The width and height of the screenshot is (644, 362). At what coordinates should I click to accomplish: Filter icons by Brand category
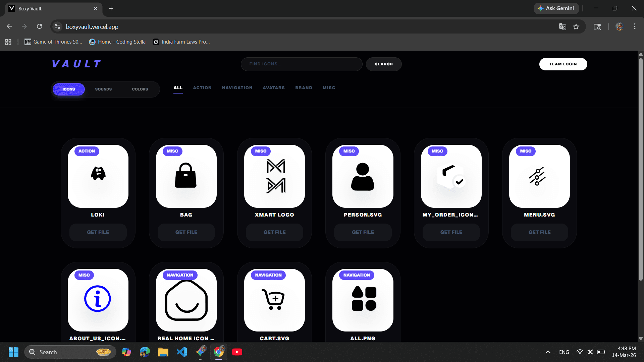point(304,88)
